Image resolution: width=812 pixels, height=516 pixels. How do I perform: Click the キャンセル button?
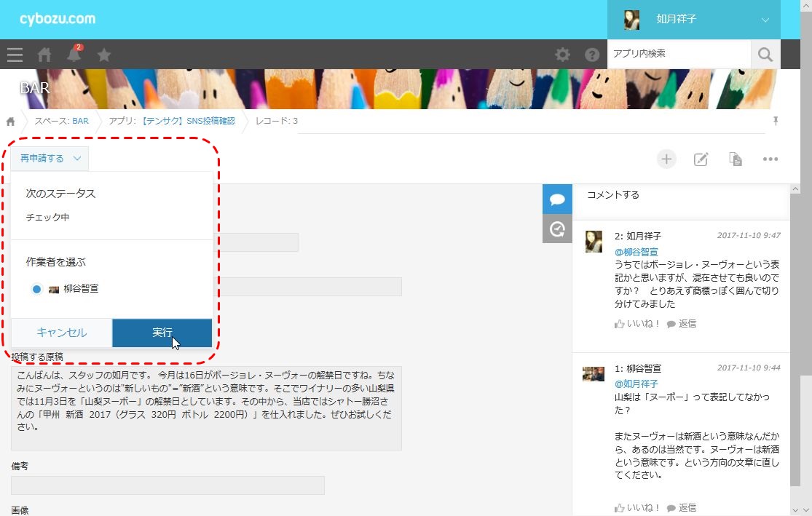pyautogui.click(x=61, y=333)
